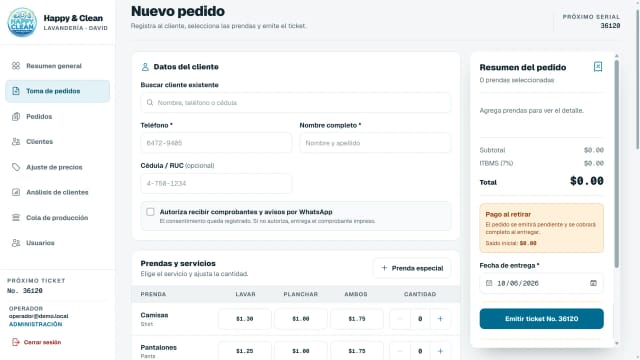Select Pantalones Ambos price $1.75

(357, 351)
